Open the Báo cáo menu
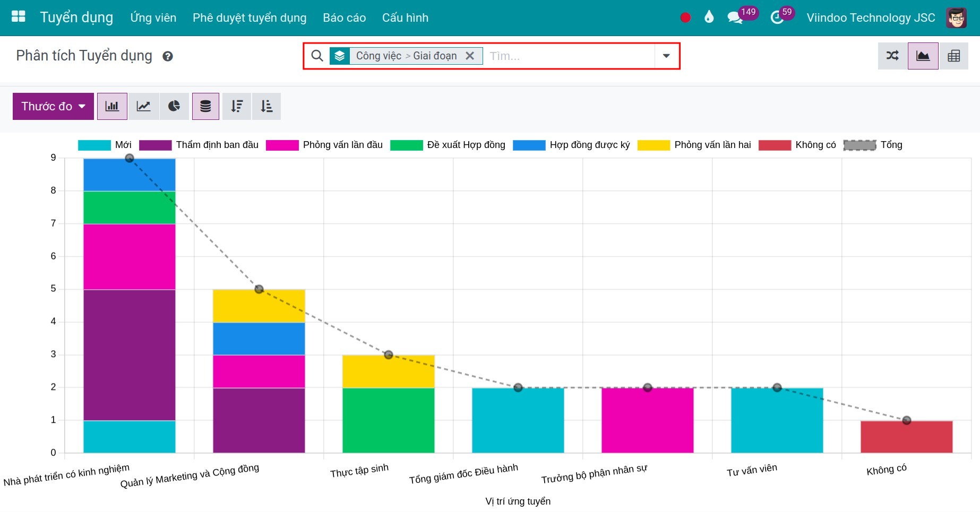This screenshot has height=512, width=980. pos(344,18)
